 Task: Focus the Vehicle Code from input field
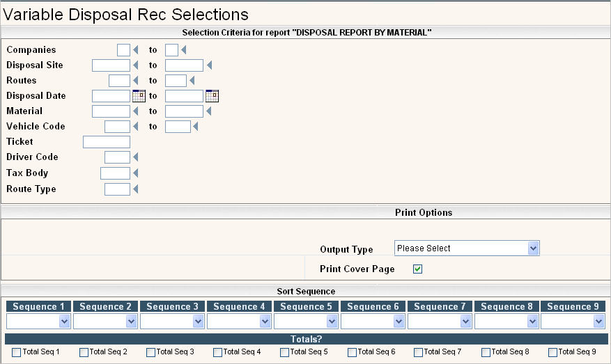click(x=117, y=127)
